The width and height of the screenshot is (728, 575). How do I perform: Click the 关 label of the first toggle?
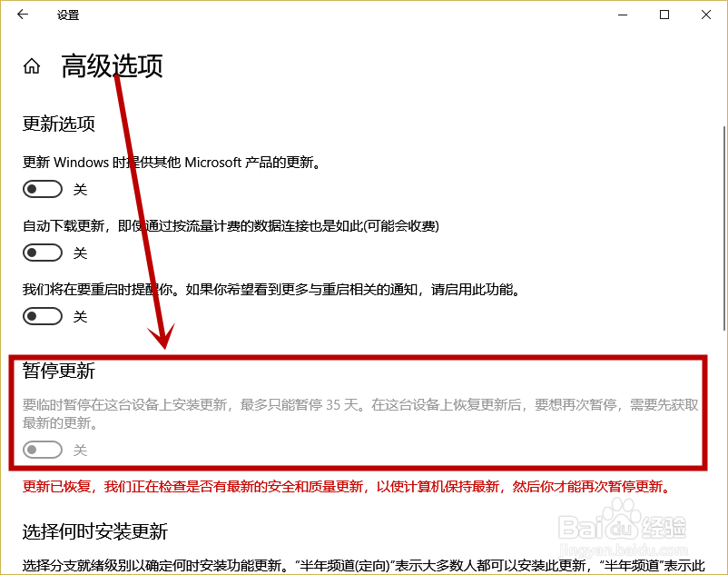(x=80, y=189)
